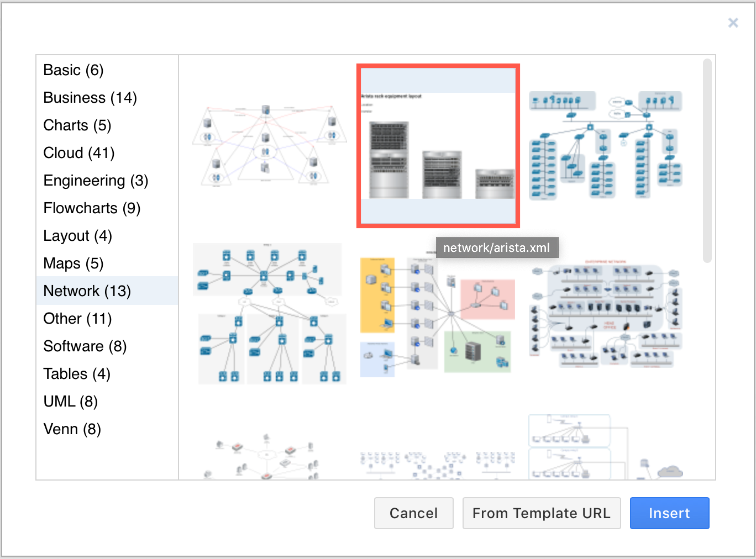Viewport: 756px width, 559px height.
Task: Open the Software (8) category
Action: click(x=85, y=346)
